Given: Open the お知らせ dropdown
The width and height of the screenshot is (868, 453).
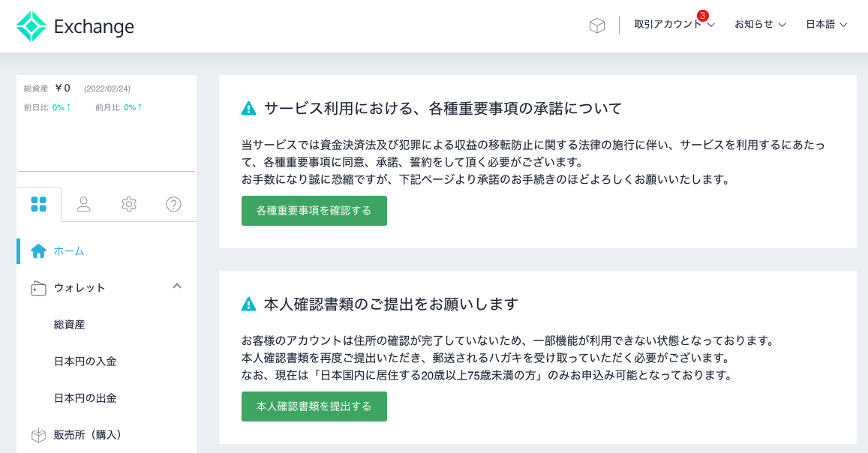Looking at the screenshot, I should click(x=758, y=25).
